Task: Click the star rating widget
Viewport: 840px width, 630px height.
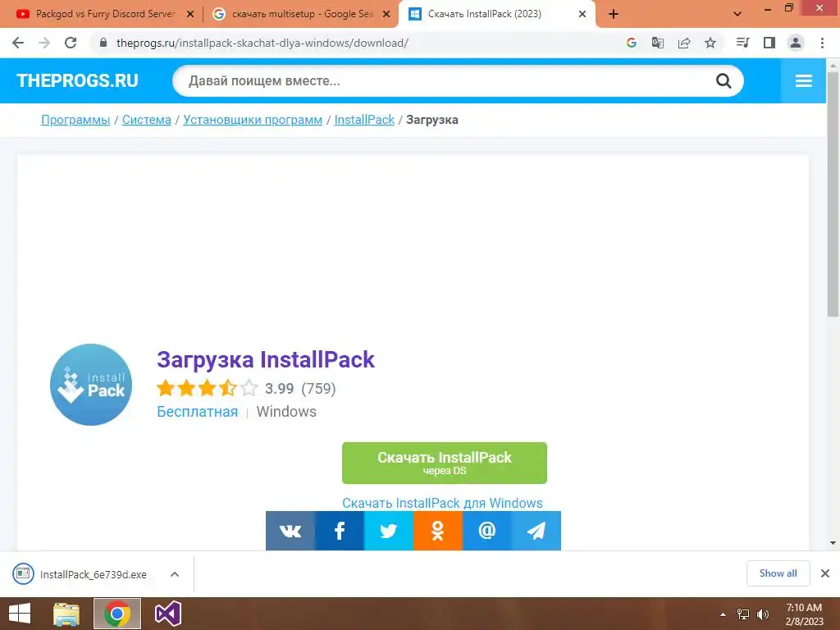Action: 208,388
